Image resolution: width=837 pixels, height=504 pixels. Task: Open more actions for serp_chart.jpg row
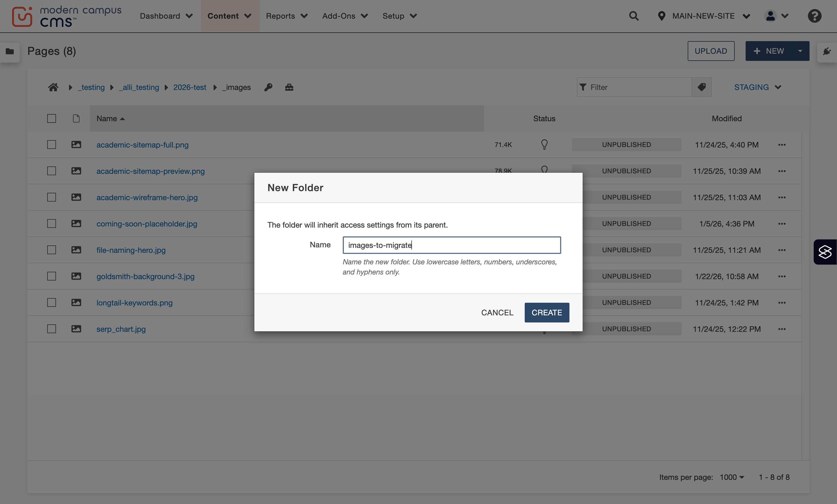tap(782, 329)
